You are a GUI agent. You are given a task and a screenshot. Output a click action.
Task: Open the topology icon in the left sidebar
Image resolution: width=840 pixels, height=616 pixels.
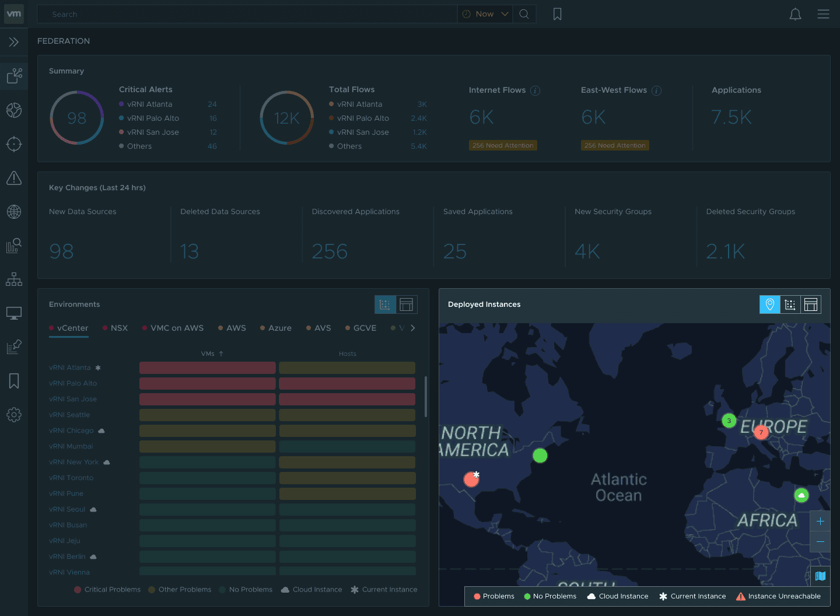pos(14,76)
